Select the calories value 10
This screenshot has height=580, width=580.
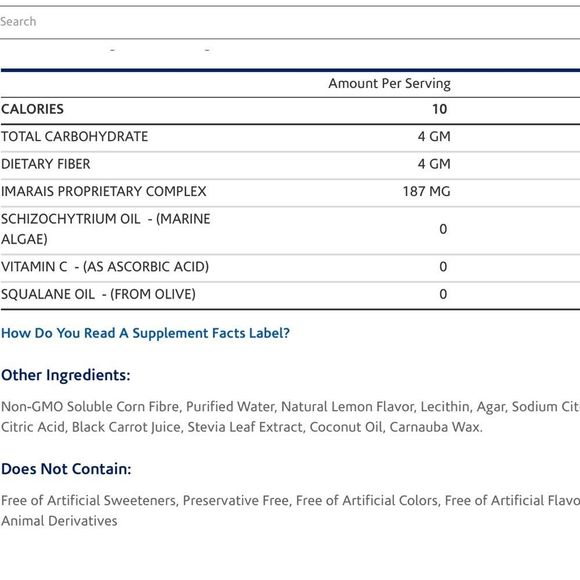pos(439,109)
